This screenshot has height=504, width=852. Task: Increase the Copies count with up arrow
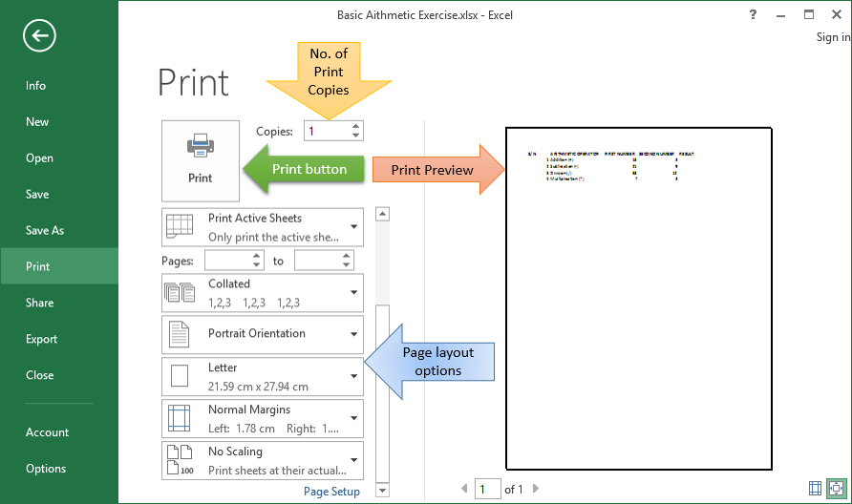pos(355,126)
